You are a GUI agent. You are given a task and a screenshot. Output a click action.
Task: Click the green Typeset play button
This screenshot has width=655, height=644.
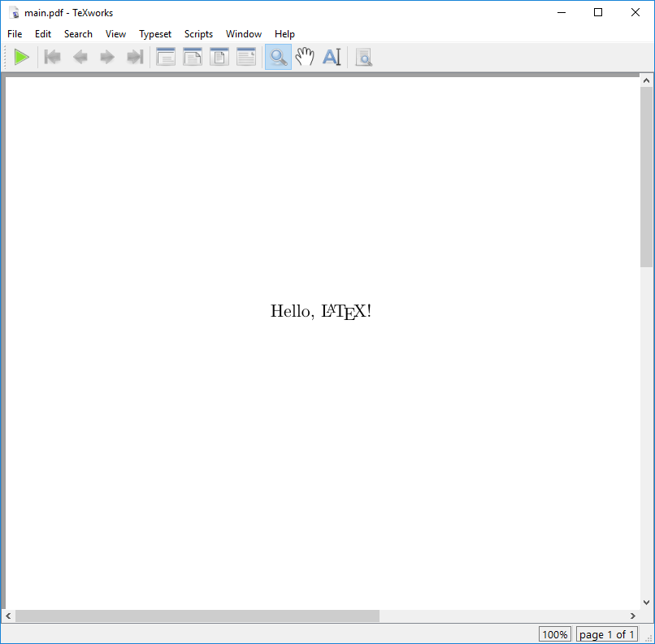(x=21, y=57)
